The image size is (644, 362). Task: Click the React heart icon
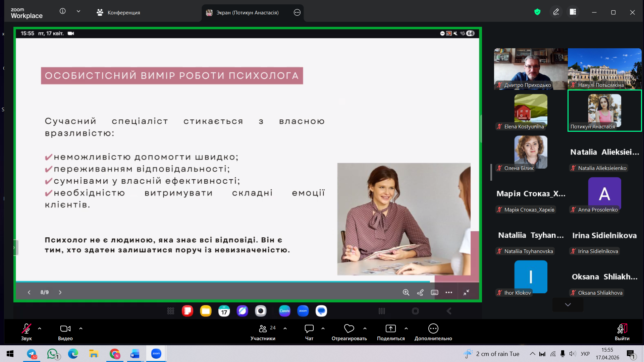pos(349,329)
